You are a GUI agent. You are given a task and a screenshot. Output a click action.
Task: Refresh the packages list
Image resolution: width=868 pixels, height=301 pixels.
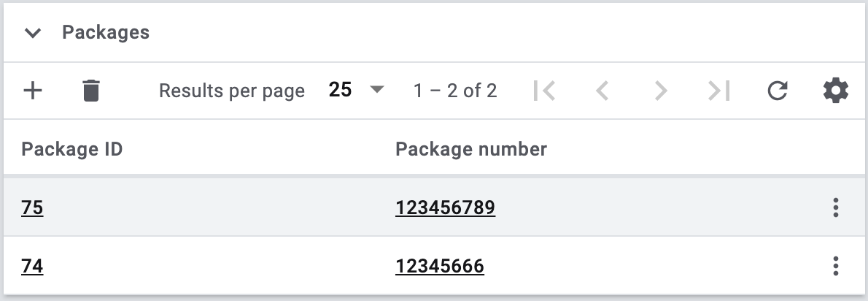[x=778, y=91]
